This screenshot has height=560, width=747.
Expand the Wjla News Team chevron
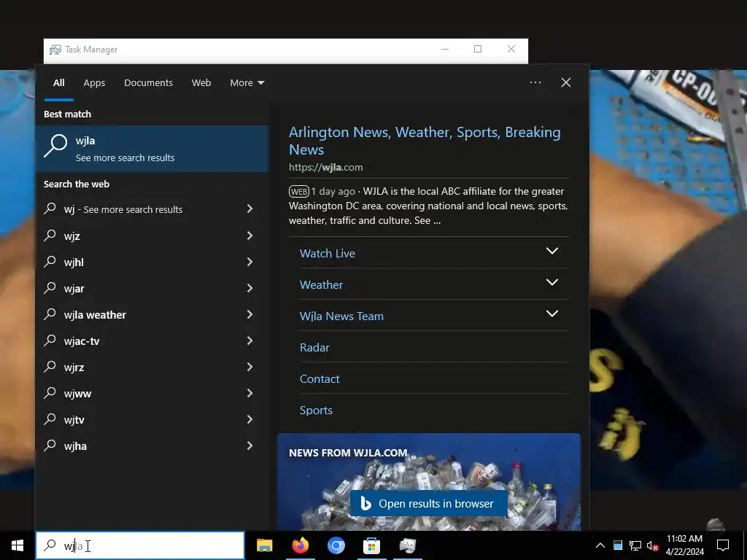[x=551, y=314]
